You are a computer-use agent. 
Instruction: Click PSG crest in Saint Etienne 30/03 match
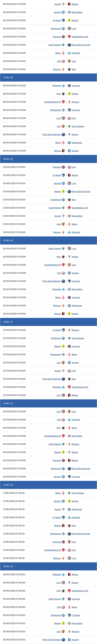(69, 45)
